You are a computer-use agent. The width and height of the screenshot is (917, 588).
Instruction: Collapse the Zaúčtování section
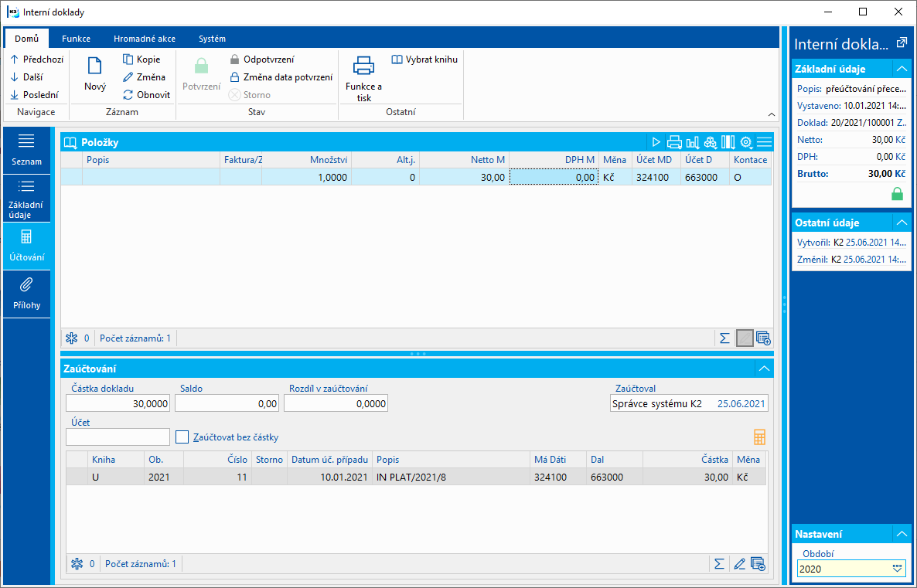pos(764,369)
